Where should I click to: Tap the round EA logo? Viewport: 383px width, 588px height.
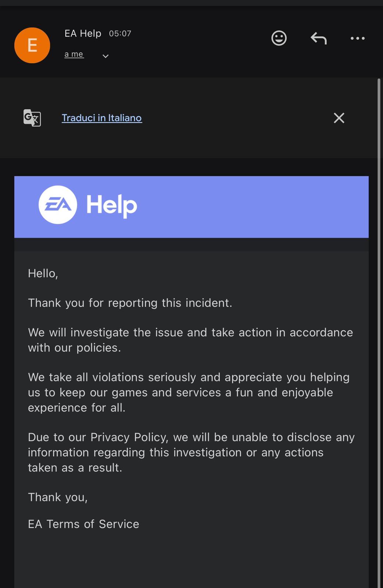click(x=58, y=205)
